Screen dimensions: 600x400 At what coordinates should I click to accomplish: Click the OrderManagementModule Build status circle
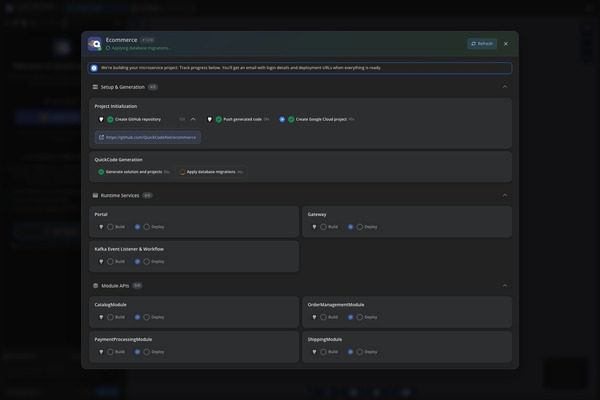[323, 317]
